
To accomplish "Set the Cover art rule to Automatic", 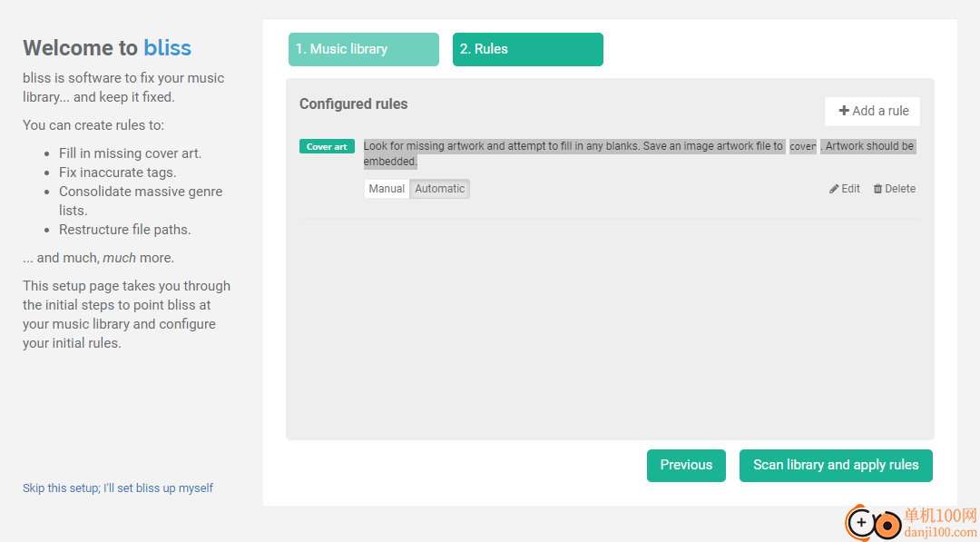I will click(439, 189).
